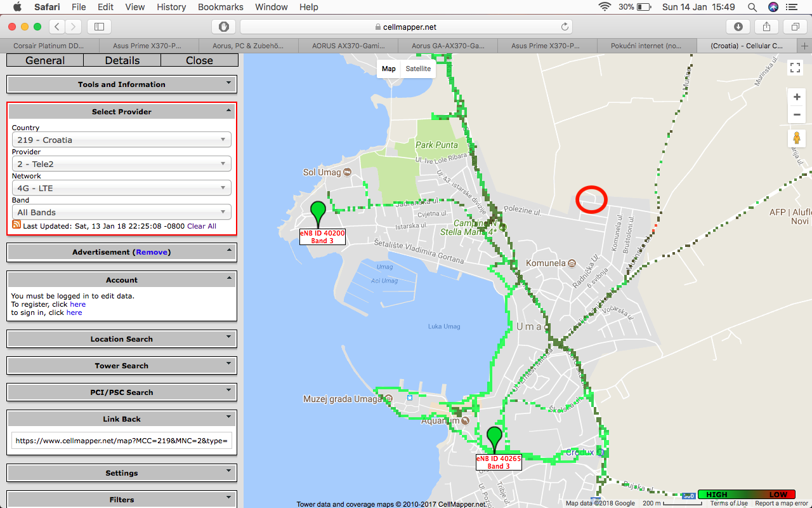Screen dimensions: 812x508
Task: Click the Clear All link
Action: (202, 226)
